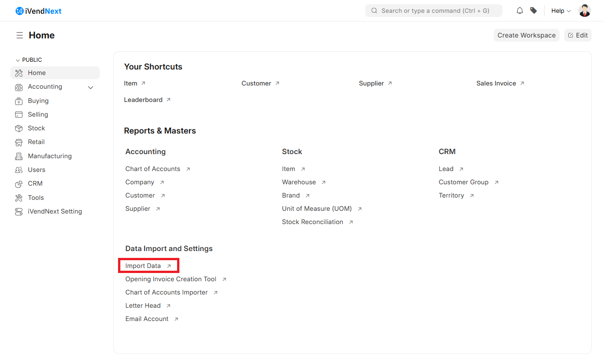The height and width of the screenshot is (364, 604).
Task: Open the user avatar menu
Action: point(584,11)
